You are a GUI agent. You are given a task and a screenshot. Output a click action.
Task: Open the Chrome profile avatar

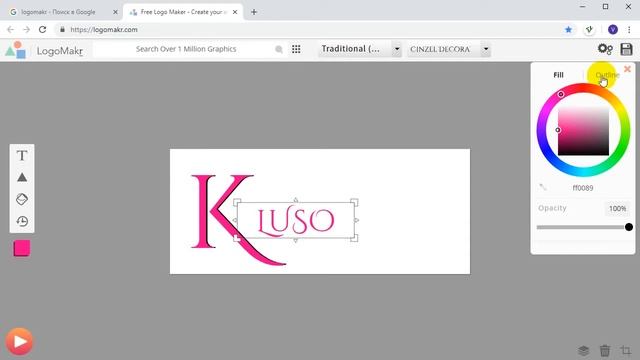[x=613, y=29]
